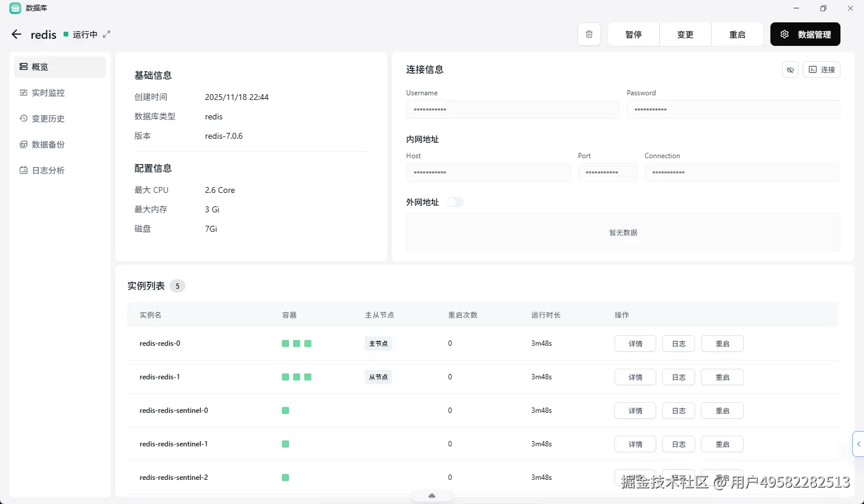Open 日志 for redis-redis-0

point(679,344)
